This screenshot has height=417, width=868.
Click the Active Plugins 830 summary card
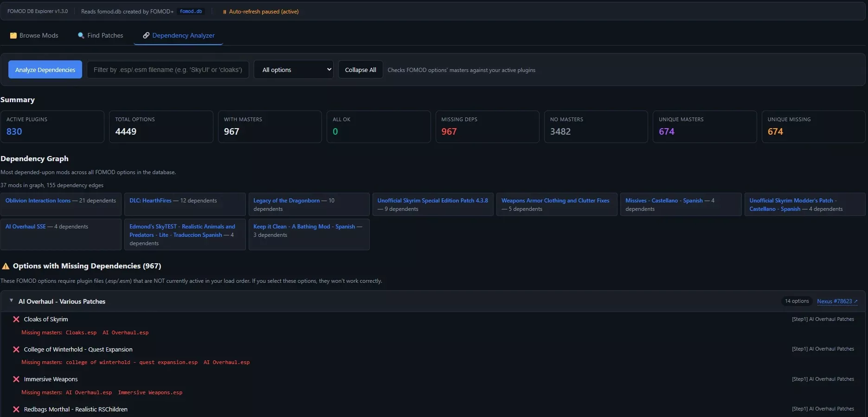[x=52, y=127]
